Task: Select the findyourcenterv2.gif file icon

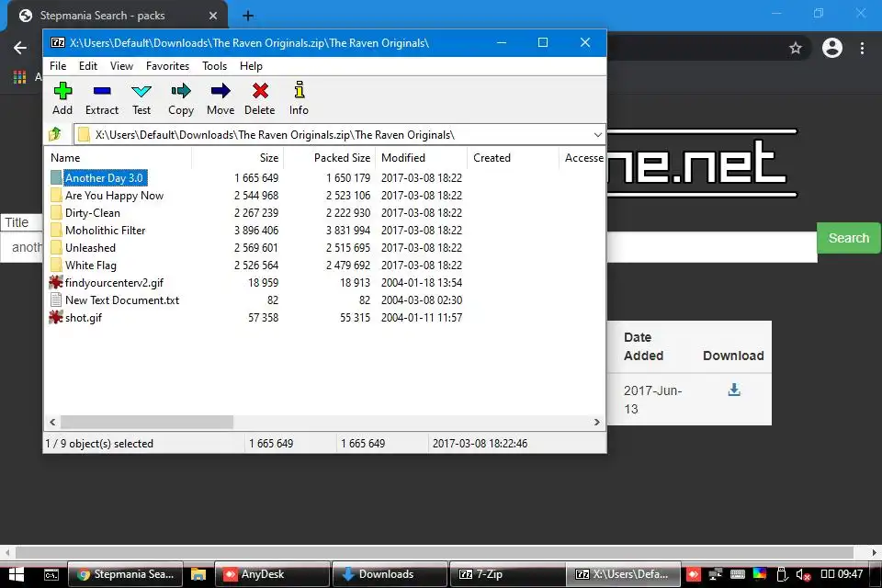Action: (x=56, y=282)
